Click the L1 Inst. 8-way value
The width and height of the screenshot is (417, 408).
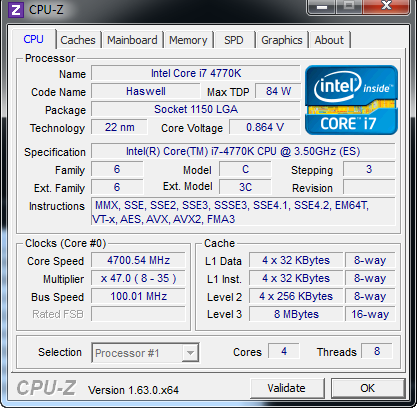click(x=370, y=278)
